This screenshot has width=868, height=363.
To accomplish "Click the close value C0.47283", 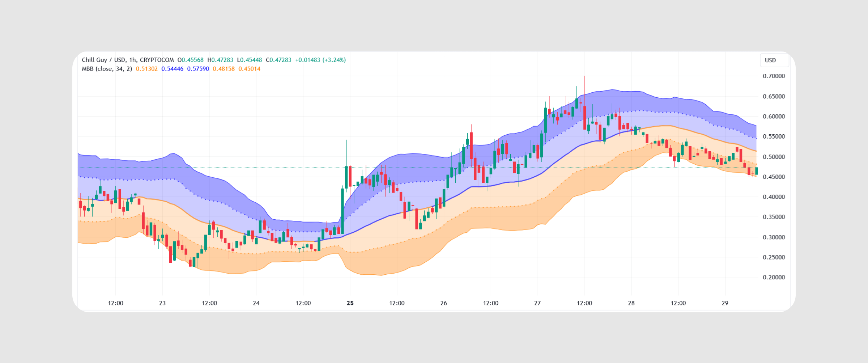I will coord(278,60).
